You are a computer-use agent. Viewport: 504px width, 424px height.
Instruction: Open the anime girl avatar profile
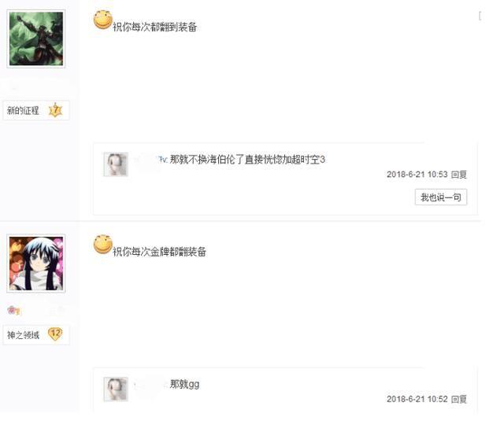tap(36, 264)
